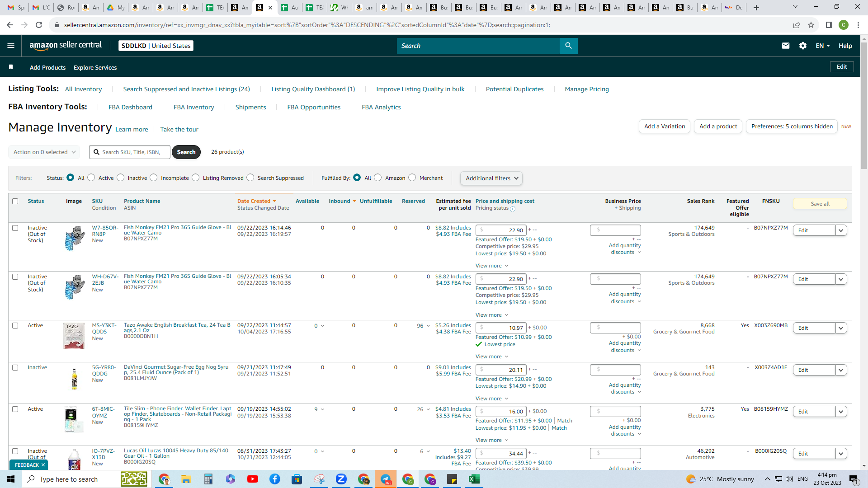Toggle the select-all checkbox in the table header

tap(15, 201)
